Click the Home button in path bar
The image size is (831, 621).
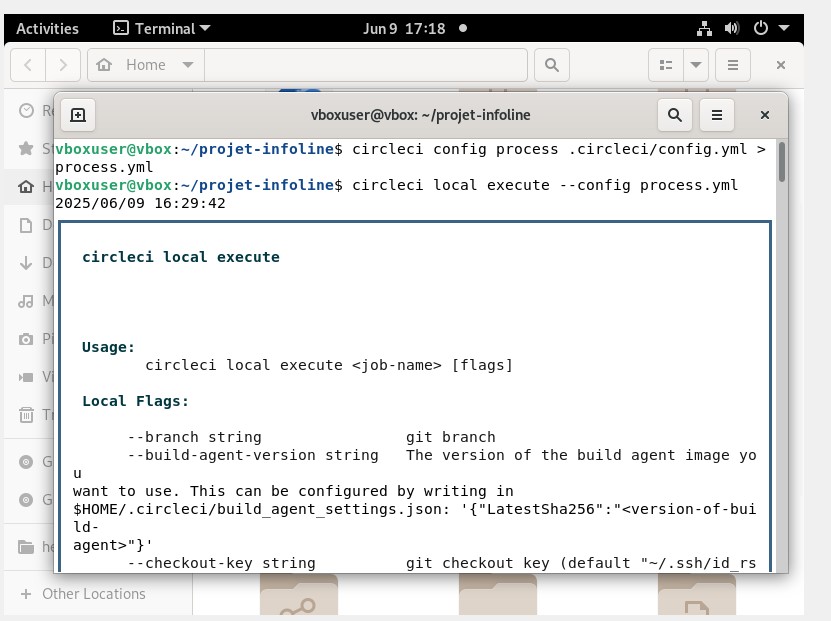[x=134, y=66]
